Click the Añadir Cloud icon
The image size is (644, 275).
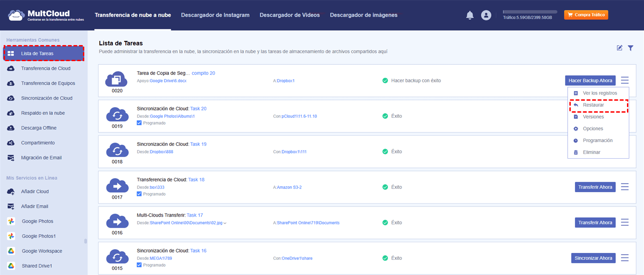11,191
